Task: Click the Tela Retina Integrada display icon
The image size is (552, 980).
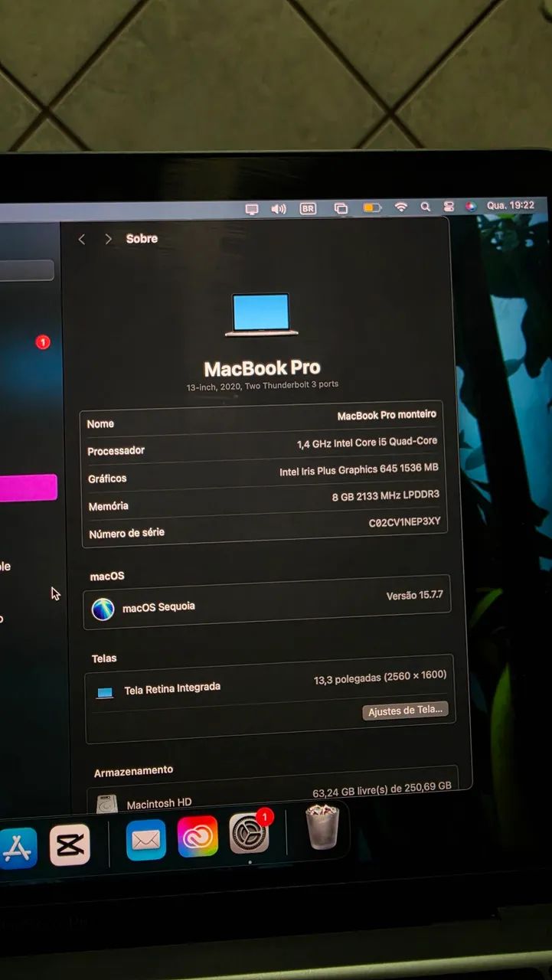Action: pyautogui.click(x=105, y=693)
